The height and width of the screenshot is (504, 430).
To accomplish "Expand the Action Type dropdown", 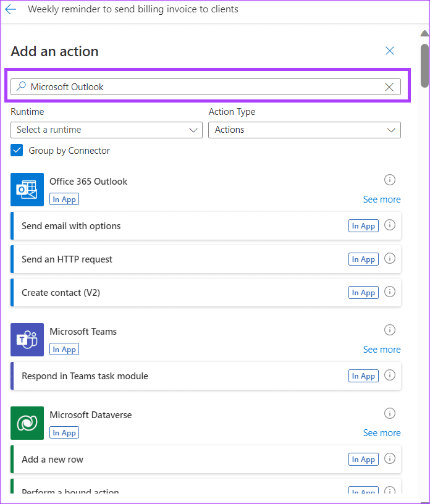I will click(304, 130).
